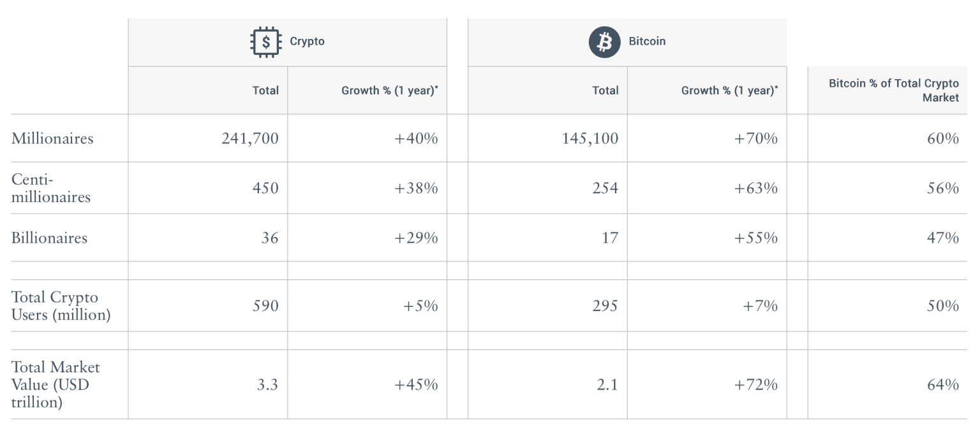Select the 590 total crypto users value

click(266, 306)
